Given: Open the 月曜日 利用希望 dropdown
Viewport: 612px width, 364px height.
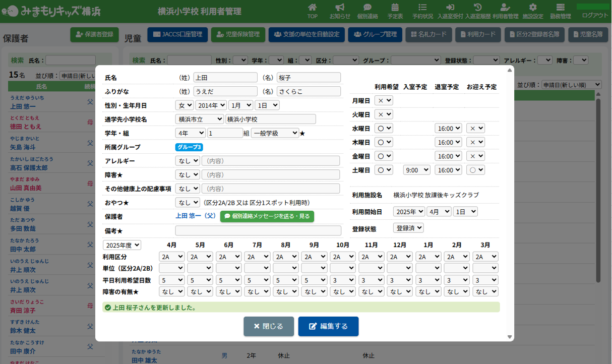Looking at the screenshot, I should [384, 101].
